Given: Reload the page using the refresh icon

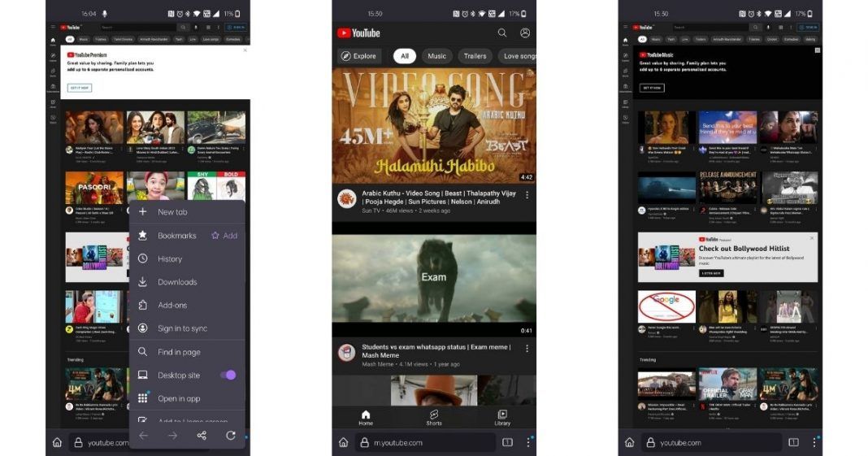Looking at the screenshot, I should 231,436.
